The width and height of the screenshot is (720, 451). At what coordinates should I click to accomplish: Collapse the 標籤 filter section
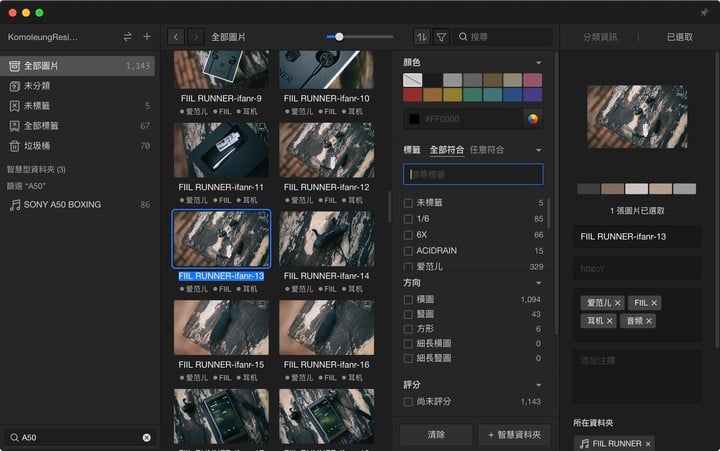(538, 150)
